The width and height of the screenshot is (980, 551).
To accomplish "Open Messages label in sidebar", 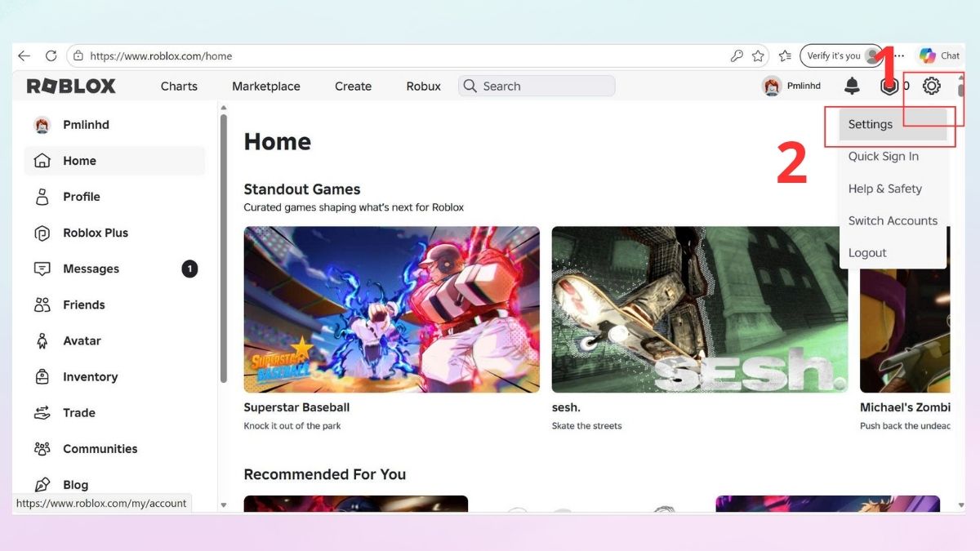I will click(x=91, y=269).
